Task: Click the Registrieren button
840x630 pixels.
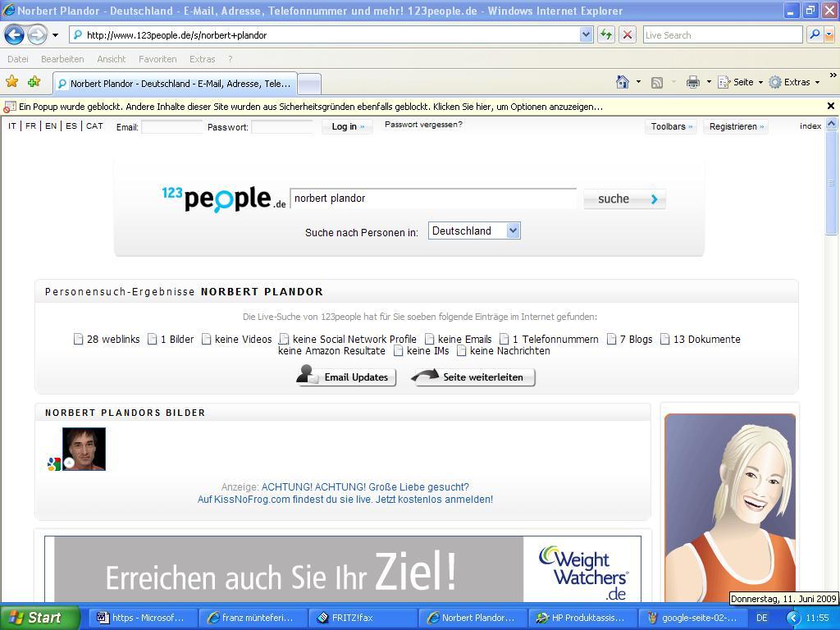Action: 736,126
